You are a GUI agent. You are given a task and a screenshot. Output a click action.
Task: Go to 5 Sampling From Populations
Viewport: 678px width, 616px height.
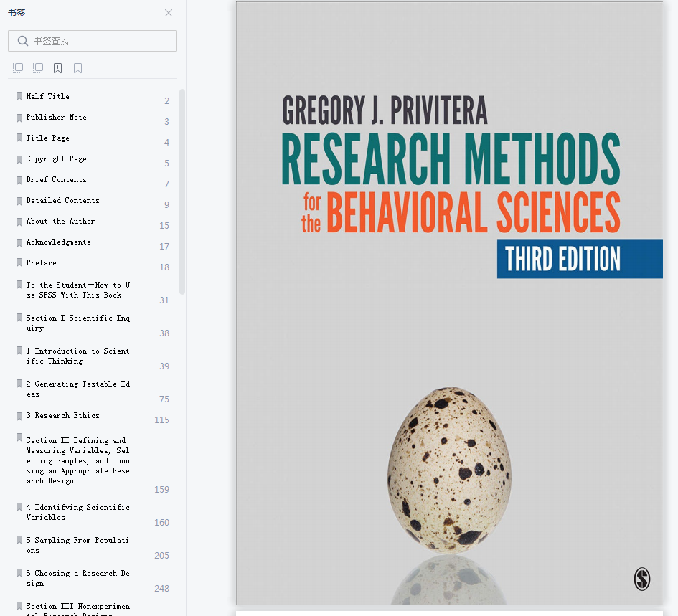tap(77, 545)
